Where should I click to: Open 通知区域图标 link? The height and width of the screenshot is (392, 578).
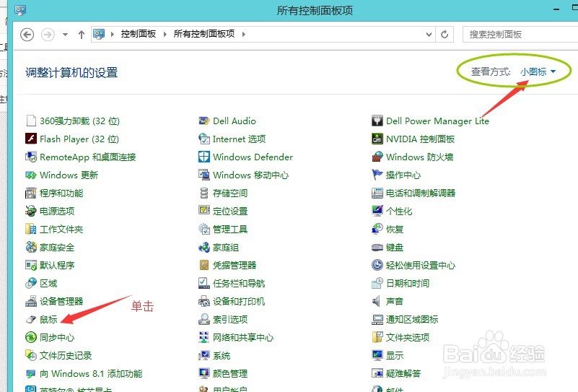click(x=412, y=320)
